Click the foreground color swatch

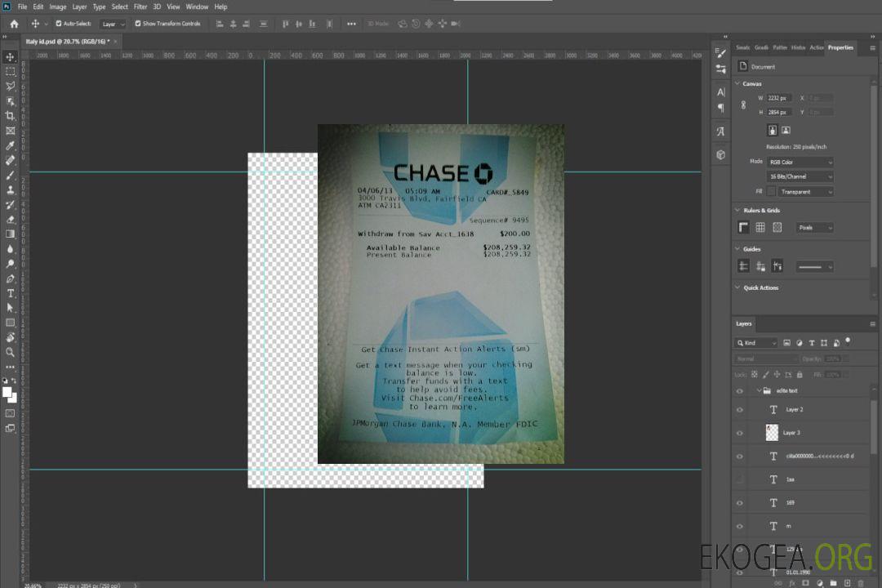[x=7, y=392]
